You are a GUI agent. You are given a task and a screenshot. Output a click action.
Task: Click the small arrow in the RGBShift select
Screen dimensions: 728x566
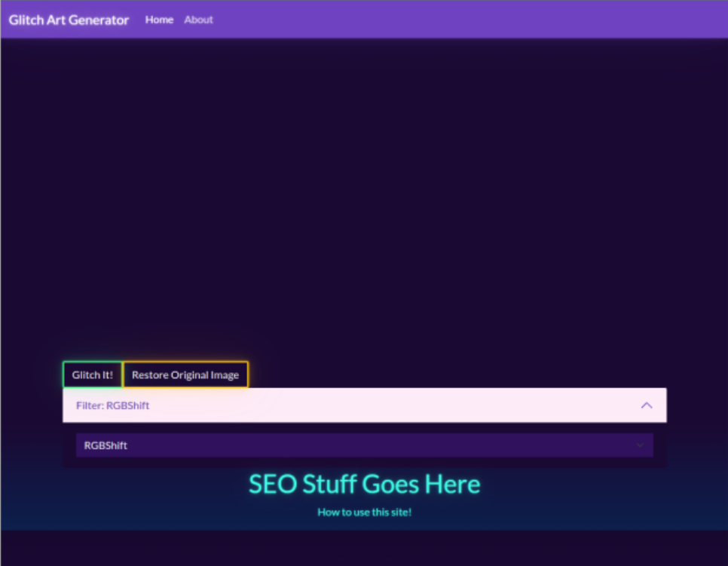[x=640, y=445]
